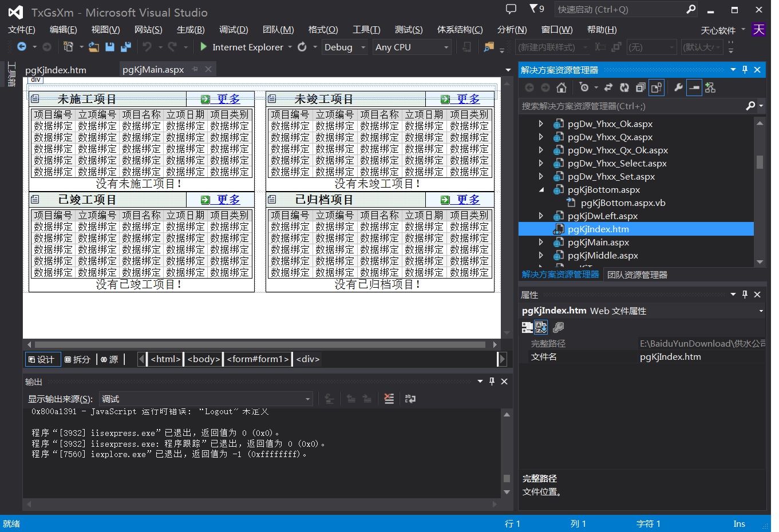This screenshot has height=532, width=779.
Task: Click the Output panel vertical scrollbar thumb
Action: [x=507, y=478]
